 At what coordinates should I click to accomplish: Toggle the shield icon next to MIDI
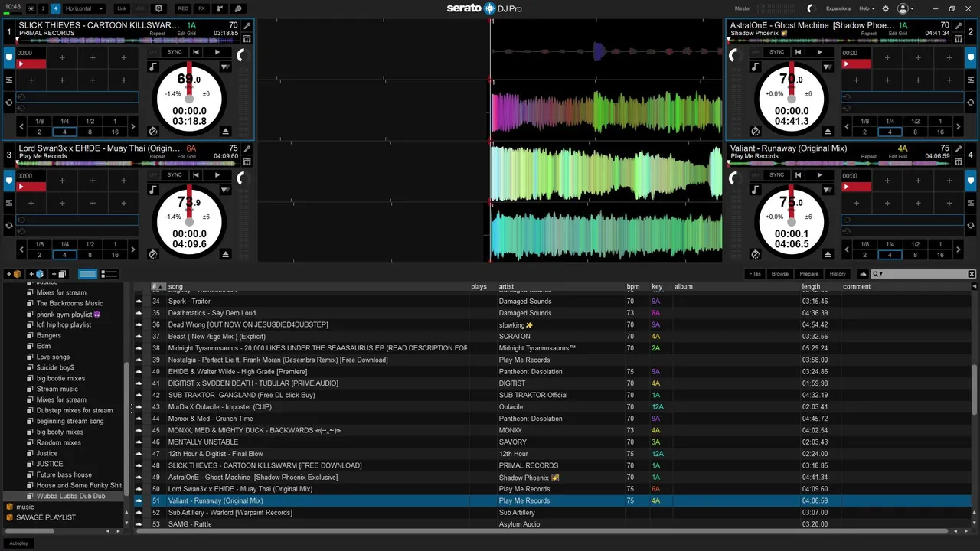[159, 8]
